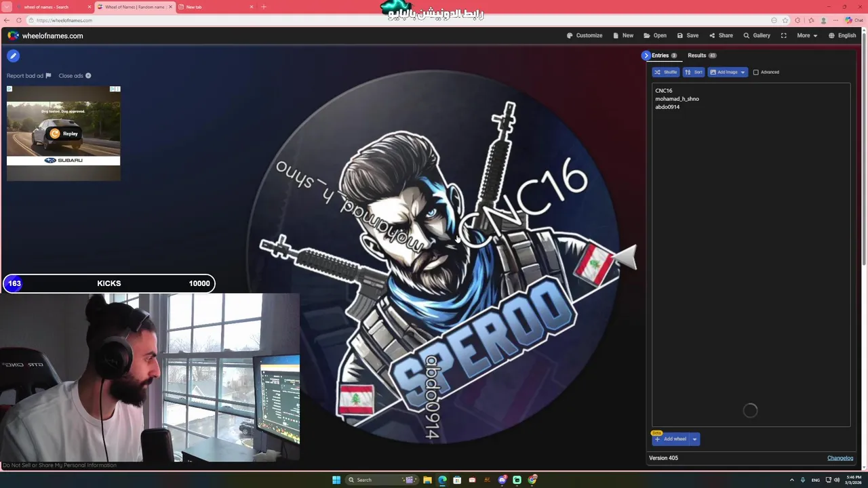Refresh the current page

pos(18,20)
